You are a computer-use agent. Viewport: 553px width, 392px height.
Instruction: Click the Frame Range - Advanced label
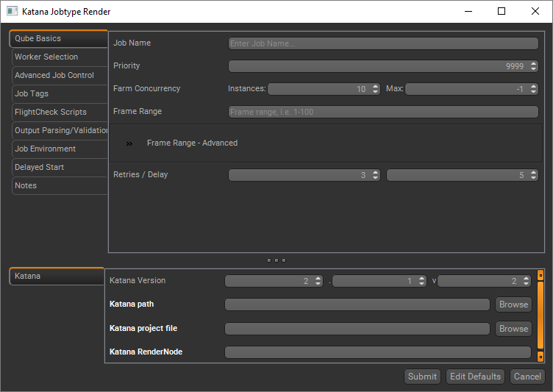tap(192, 143)
